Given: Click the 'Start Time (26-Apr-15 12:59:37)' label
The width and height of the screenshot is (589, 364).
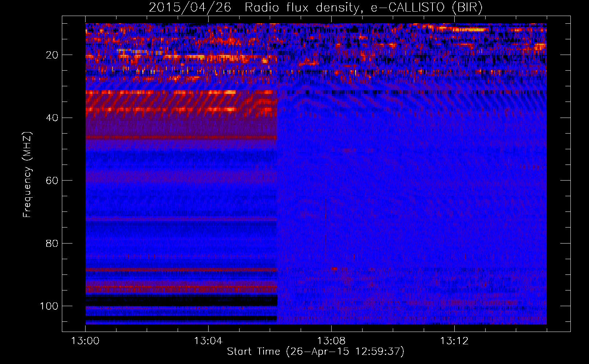Looking at the screenshot, I should 316,352.
